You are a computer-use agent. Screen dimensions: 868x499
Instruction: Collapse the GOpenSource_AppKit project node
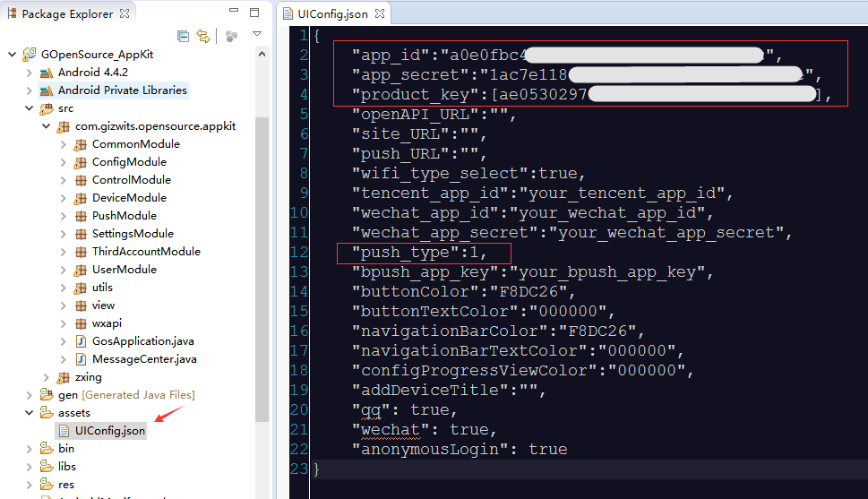point(13,55)
